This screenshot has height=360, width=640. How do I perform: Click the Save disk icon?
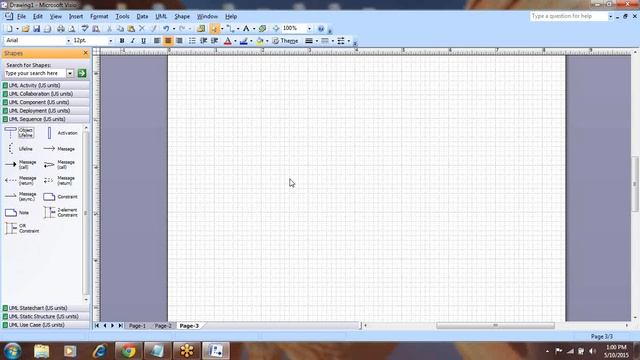[x=36, y=29]
